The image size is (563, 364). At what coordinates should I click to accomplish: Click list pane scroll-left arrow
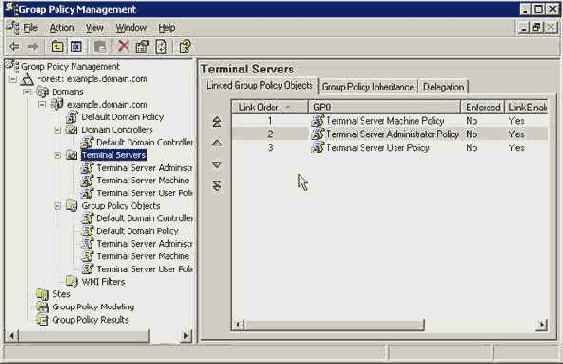[x=238, y=325]
